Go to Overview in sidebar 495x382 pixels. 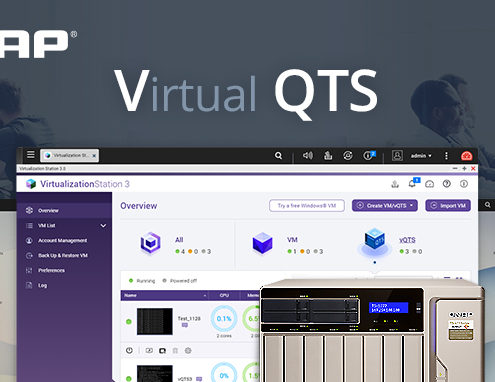click(x=64, y=211)
